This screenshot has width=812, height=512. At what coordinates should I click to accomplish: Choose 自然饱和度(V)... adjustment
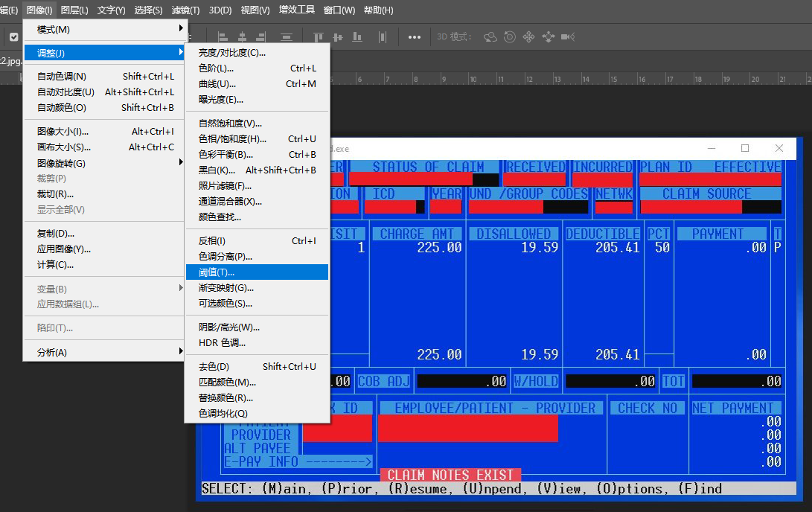[x=257, y=124]
